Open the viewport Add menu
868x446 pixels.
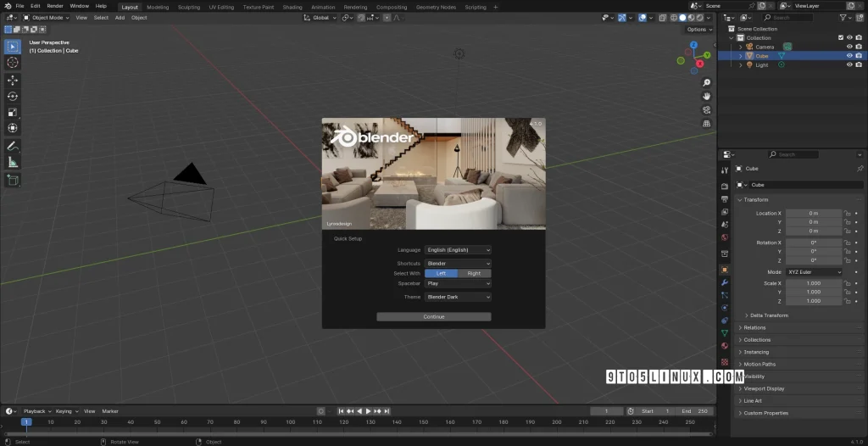[x=120, y=18]
